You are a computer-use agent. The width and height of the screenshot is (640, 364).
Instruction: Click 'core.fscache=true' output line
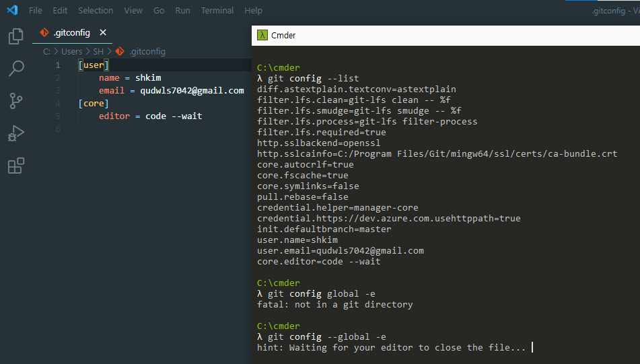click(x=302, y=175)
